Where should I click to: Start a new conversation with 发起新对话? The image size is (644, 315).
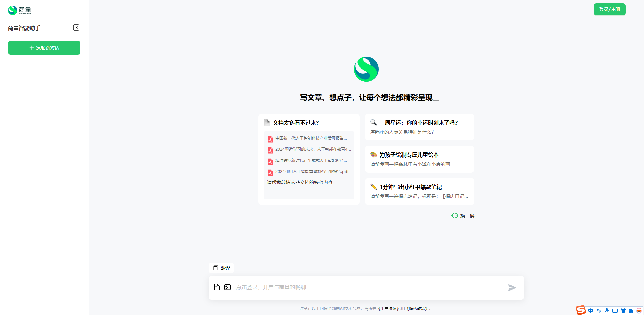(x=44, y=48)
